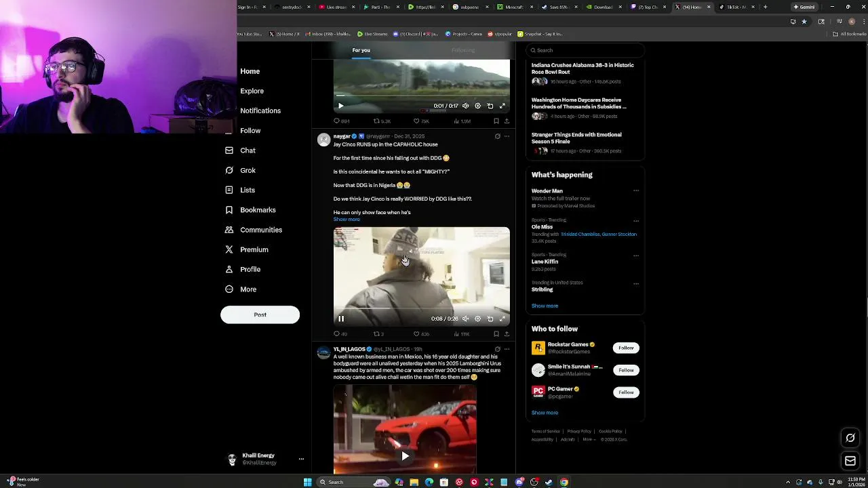Click the Communities icon in the sidebar

(229, 230)
